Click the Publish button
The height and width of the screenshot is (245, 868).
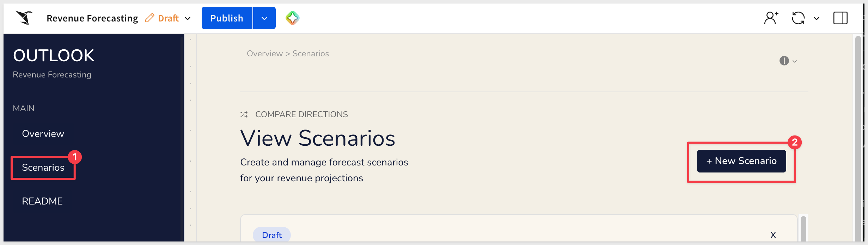(x=227, y=18)
